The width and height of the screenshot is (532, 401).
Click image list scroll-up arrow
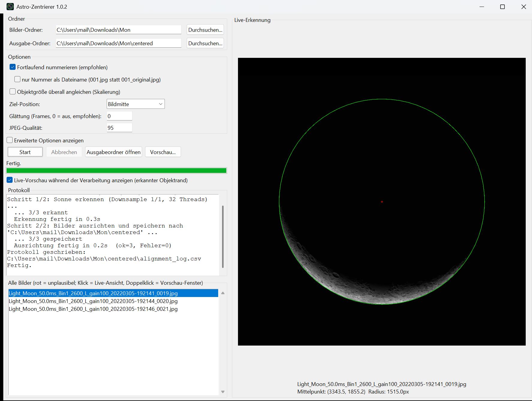tap(223, 293)
